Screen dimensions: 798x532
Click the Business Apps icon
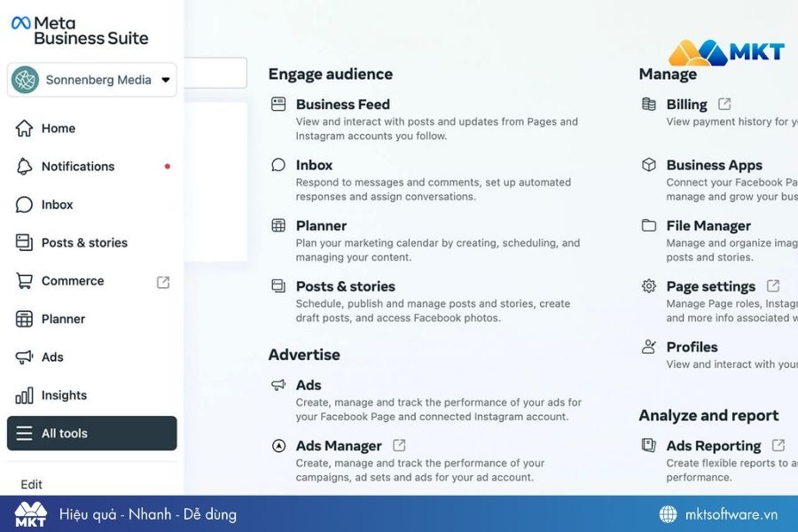[x=648, y=165]
